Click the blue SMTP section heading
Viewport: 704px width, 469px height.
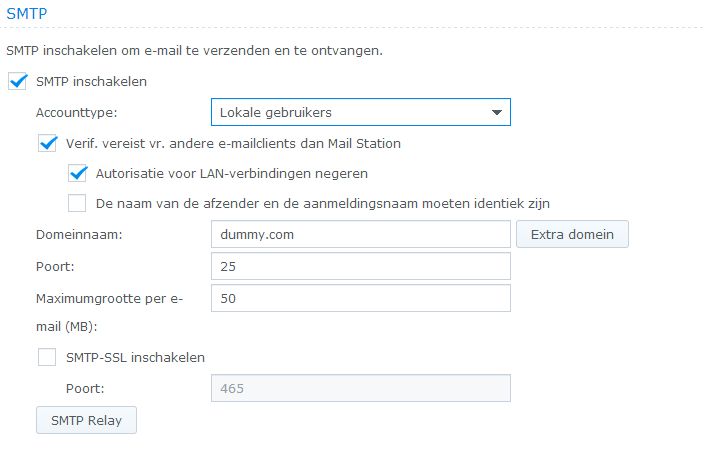click(26, 13)
